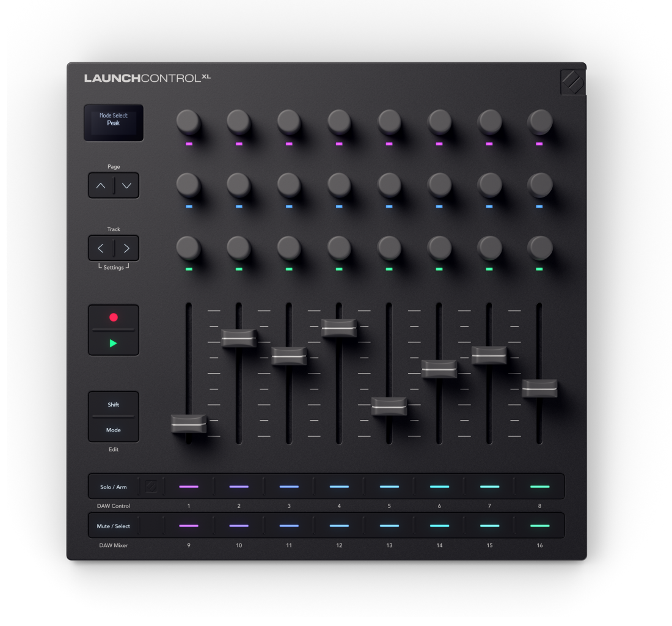Tap the Mute / Select button
Image resolution: width=672 pixels, height=626 pixels.
(x=114, y=526)
